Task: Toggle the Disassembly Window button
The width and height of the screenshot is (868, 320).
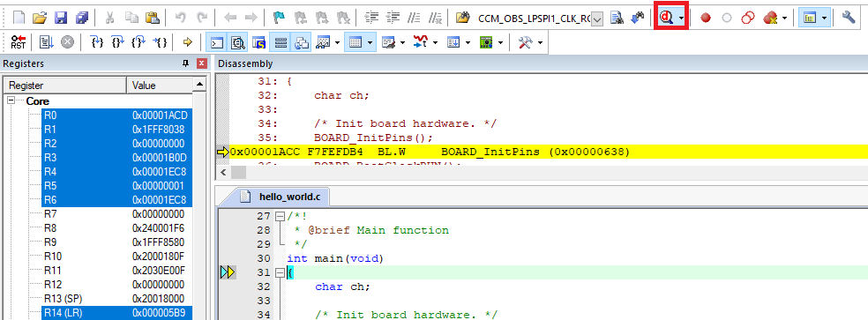Action: point(238,42)
